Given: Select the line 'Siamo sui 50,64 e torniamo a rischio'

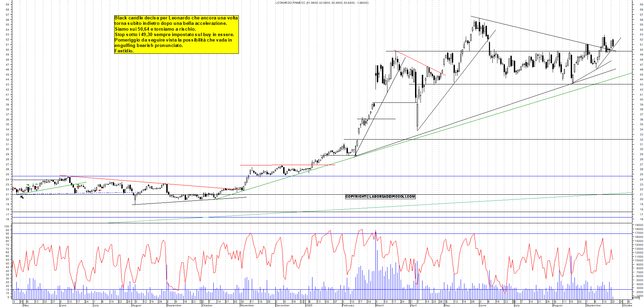Looking at the screenshot, I should (155, 29).
